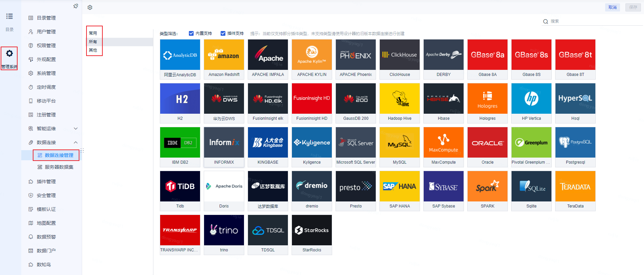Select the Presto tile

coord(356,191)
